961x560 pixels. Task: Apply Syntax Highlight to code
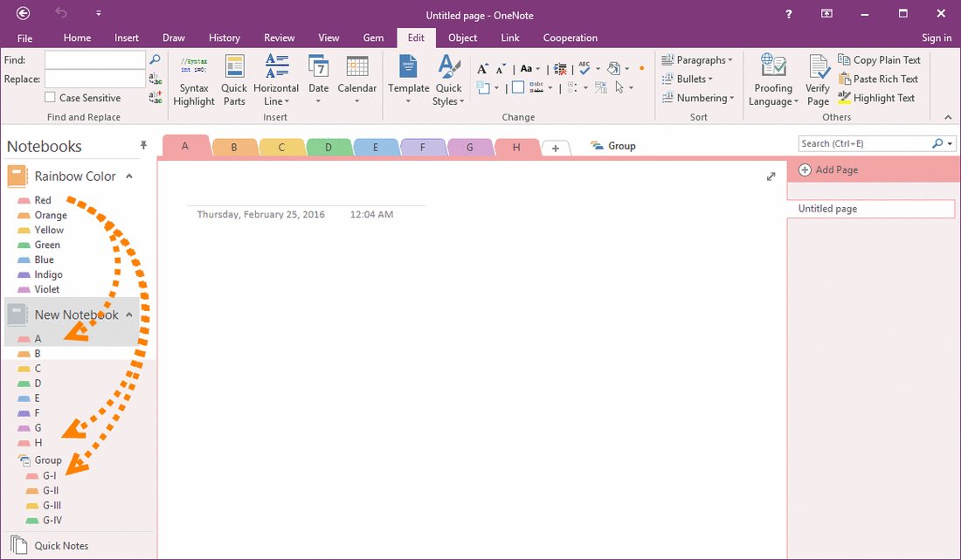coord(194,81)
